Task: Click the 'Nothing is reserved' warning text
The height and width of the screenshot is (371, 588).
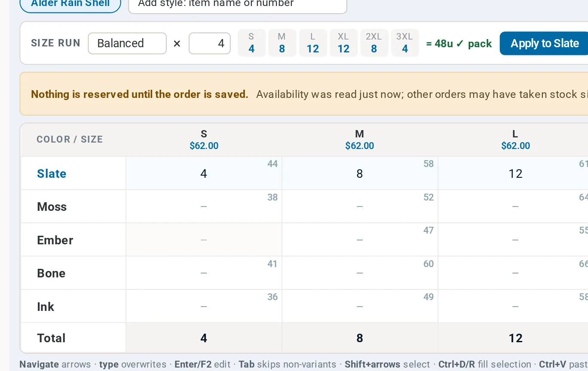Action: (140, 94)
